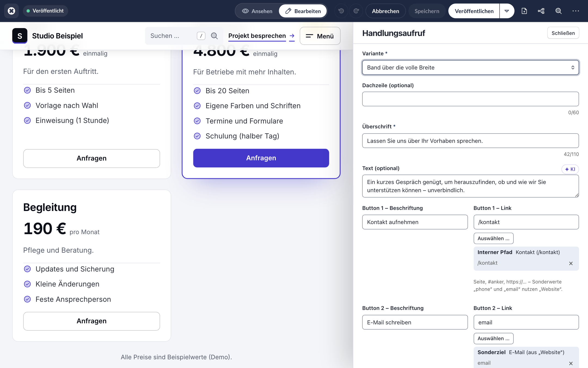588x368 pixels.
Task: Click the E-Mail schreiben label field
Action: point(415,322)
